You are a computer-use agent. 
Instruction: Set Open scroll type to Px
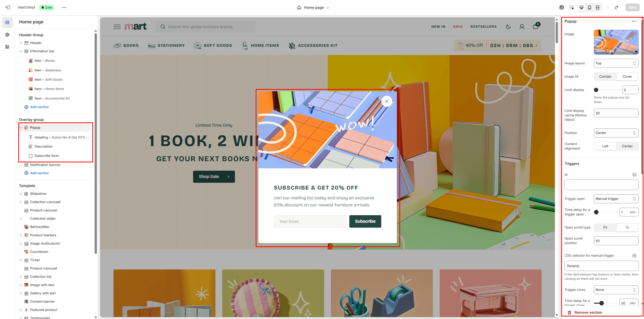pyautogui.click(x=605, y=227)
